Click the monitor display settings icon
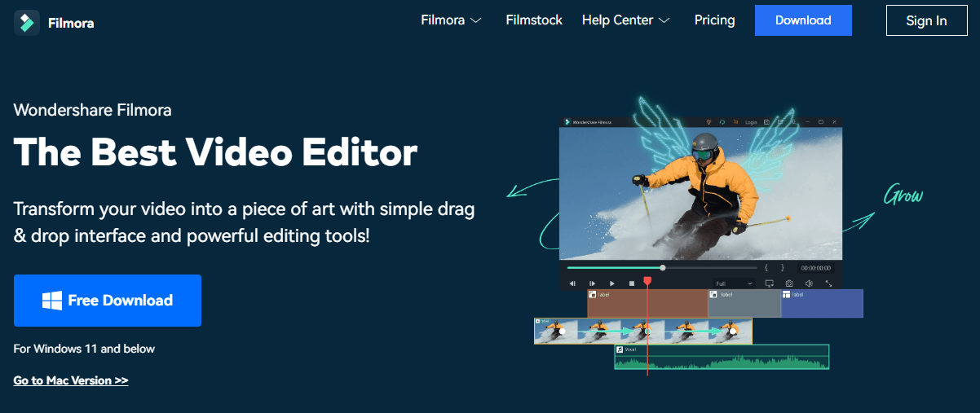 coord(769,283)
